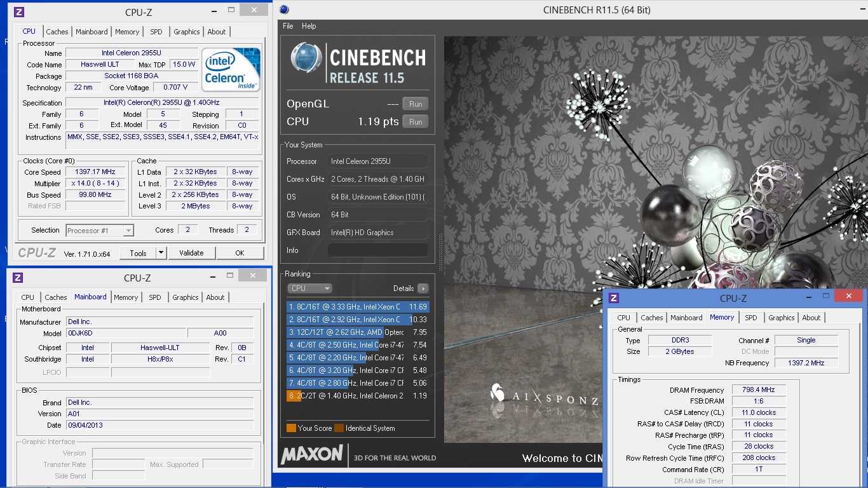The height and width of the screenshot is (488, 868).
Task: Select ranking row 8, Intel Celeron 2C/2T
Action: (358, 396)
